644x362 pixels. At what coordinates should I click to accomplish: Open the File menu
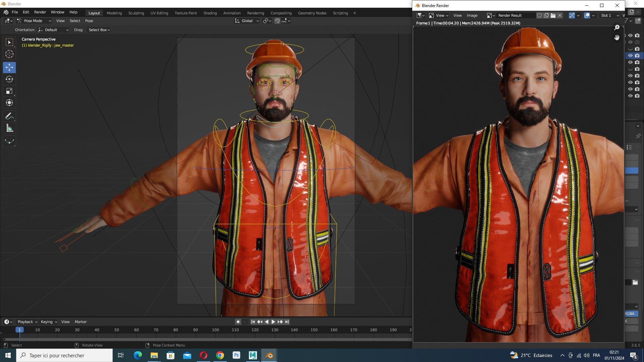click(x=15, y=12)
